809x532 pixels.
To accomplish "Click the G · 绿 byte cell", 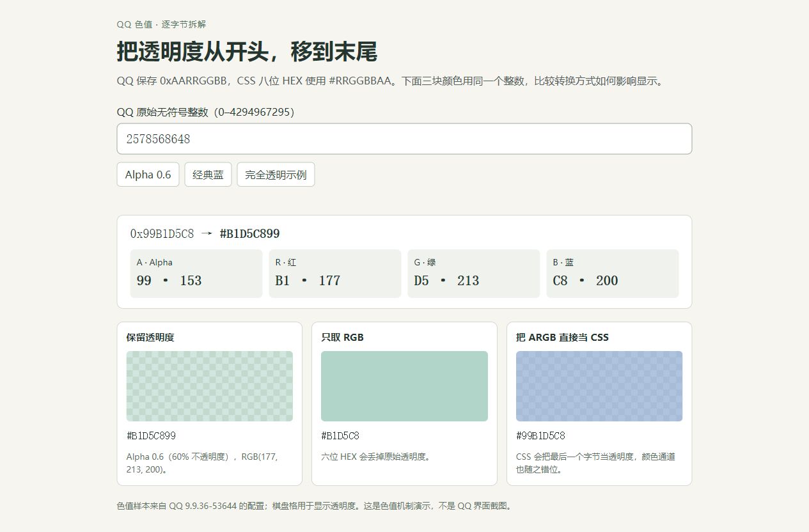I will (474, 274).
